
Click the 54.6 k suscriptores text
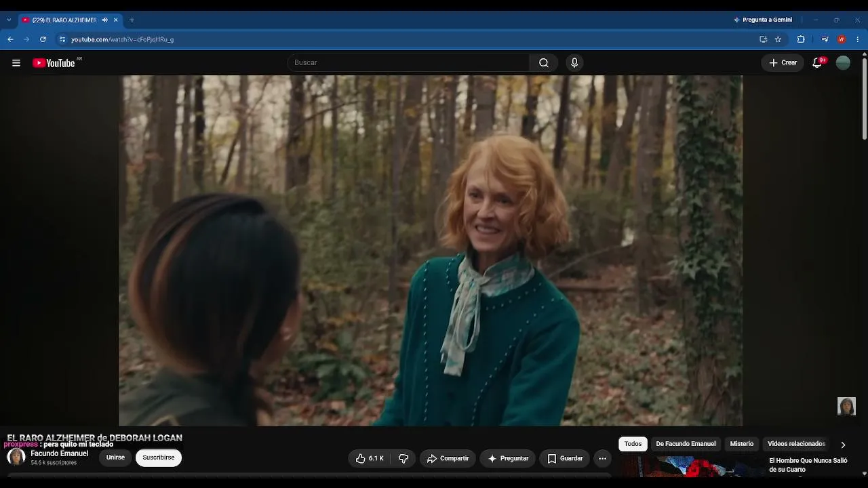click(54, 463)
